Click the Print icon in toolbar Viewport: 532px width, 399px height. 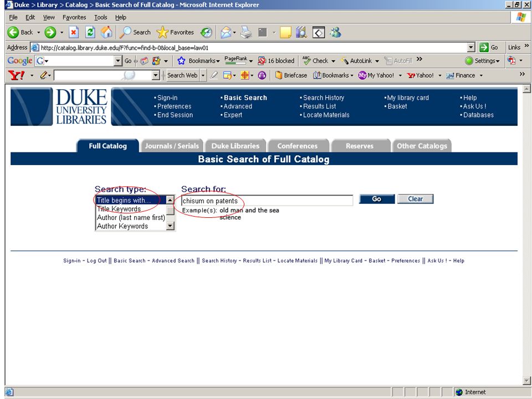(246, 33)
